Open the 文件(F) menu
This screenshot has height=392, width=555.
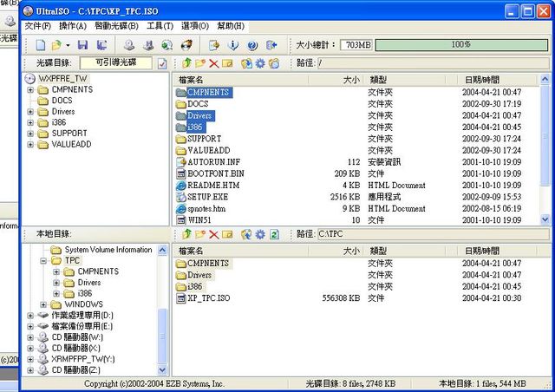[38, 26]
